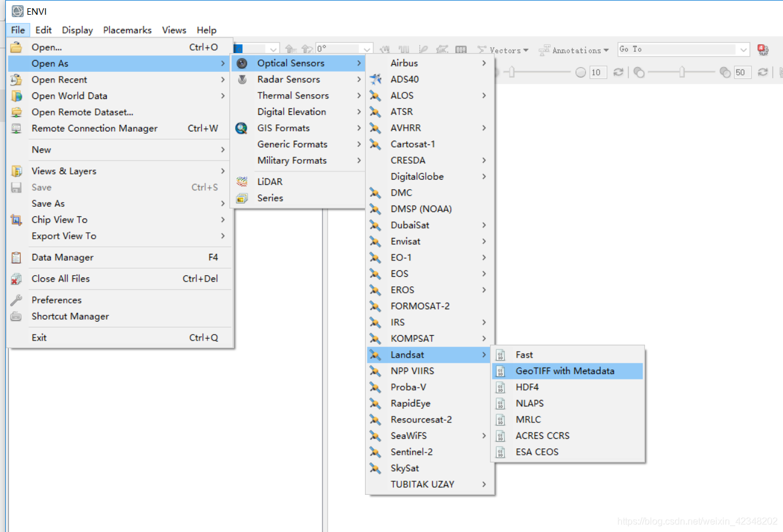Screen dimensions: 783x532
Task: Select the slider handle left of value 50
Action: click(682, 72)
